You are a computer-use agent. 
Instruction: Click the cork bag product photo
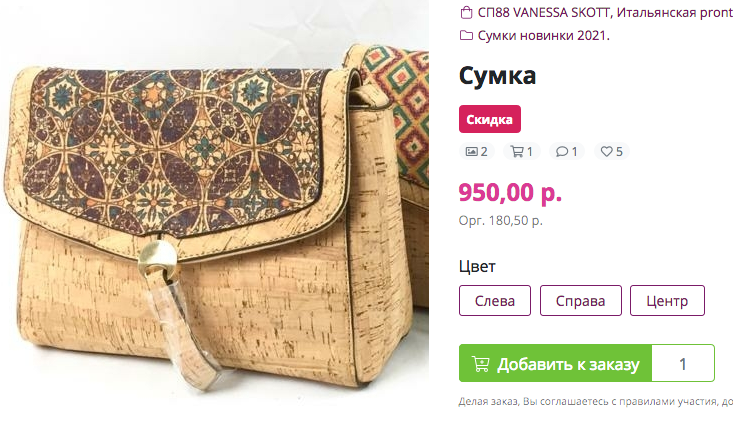pos(214,211)
